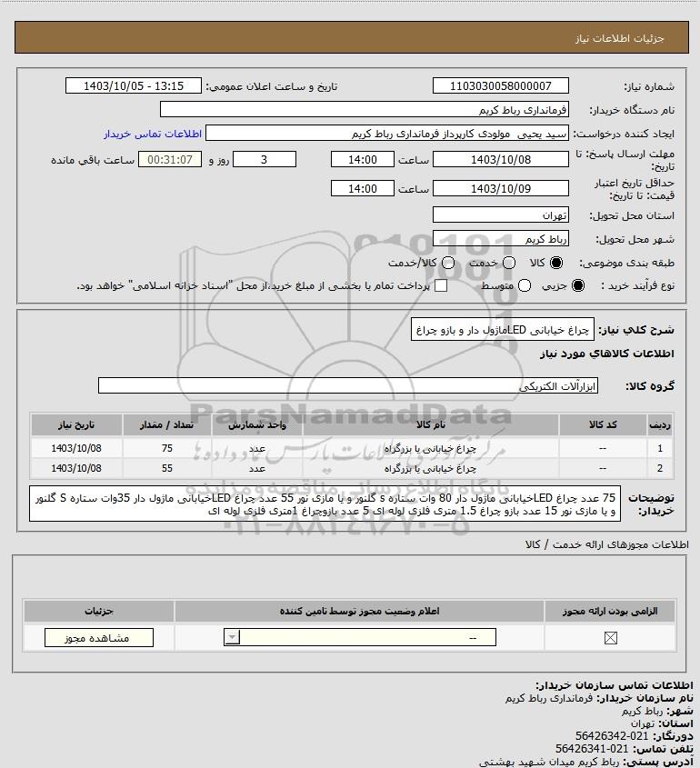Toggle the Islamic treasury payment checkbox
Screen dimensions: 700x768
[x=441, y=285]
